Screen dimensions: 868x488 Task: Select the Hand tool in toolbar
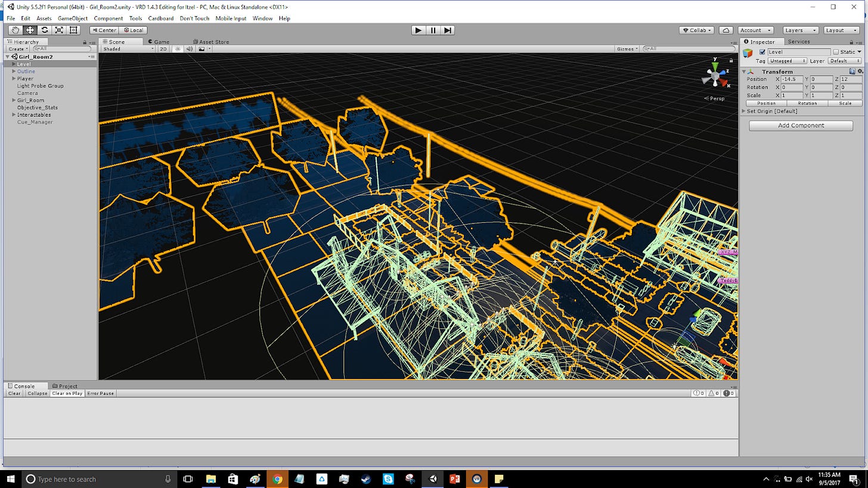[15, 30]
